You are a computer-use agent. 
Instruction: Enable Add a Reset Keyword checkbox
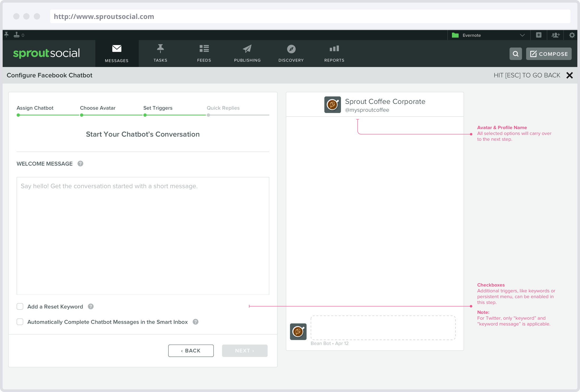click(20, 306)
